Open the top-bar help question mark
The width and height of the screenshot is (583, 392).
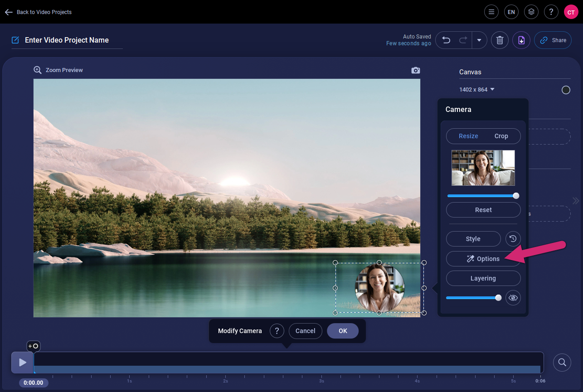pos(551,12)
